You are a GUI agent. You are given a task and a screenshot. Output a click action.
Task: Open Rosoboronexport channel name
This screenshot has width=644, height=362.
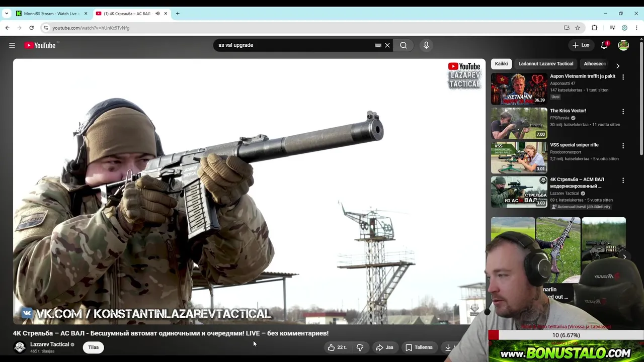[x=566, y=152]
